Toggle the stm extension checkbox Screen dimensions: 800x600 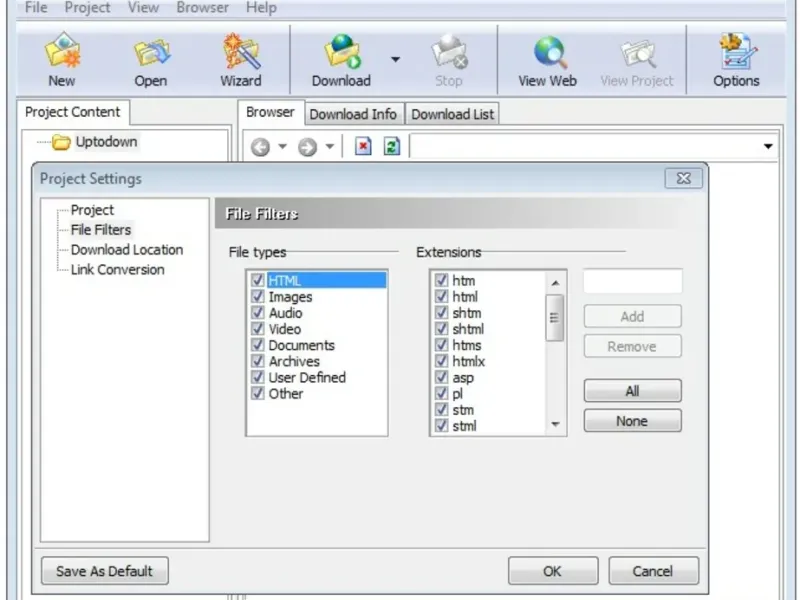(x=441, y=410)
